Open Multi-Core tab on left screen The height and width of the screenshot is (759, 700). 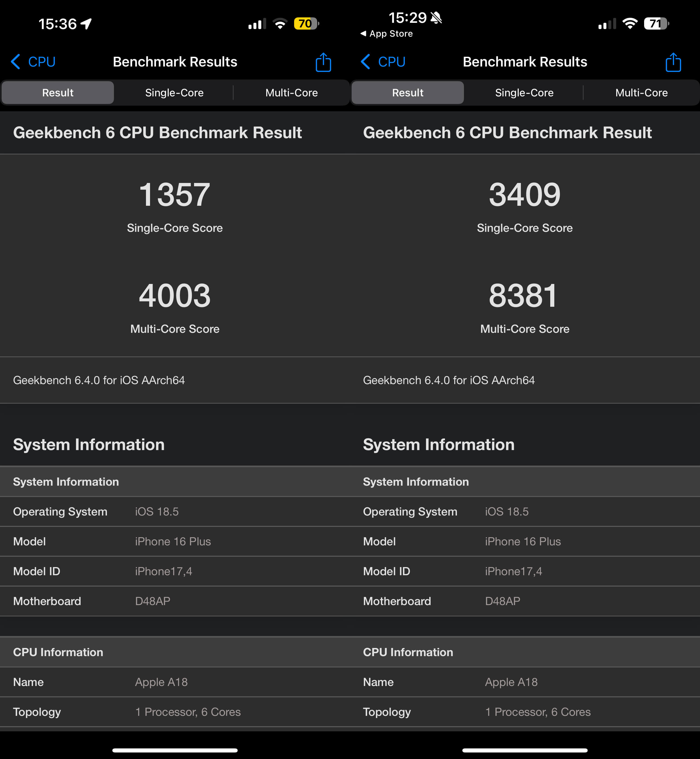pyautogui.click(x=291, y=93)
